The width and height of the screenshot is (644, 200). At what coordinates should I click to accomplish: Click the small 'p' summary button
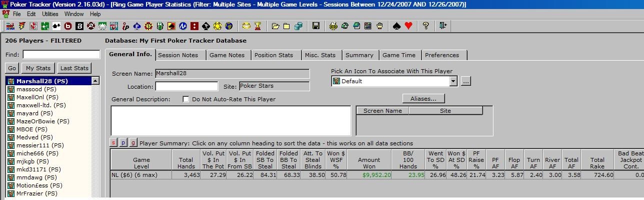coord(123,143)
